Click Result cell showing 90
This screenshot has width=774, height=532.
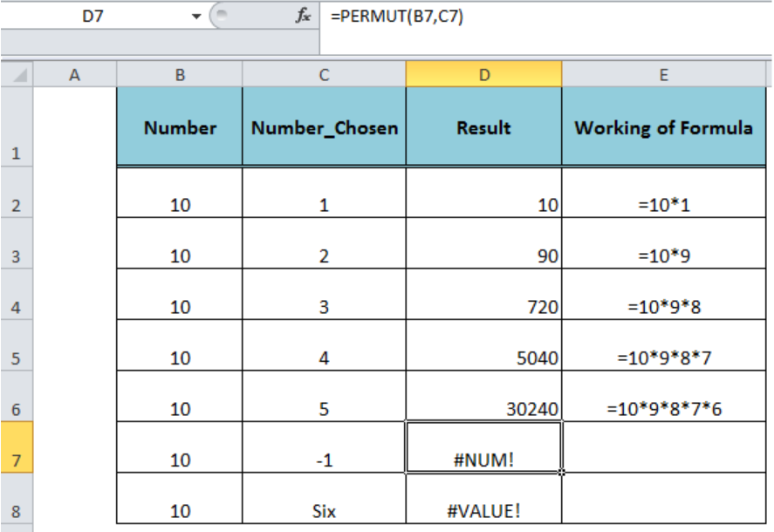click(x=483, y=243)
